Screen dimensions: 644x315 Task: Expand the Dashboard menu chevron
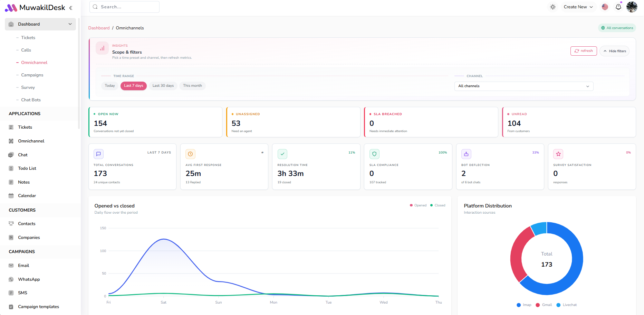[x=70, y=24]
